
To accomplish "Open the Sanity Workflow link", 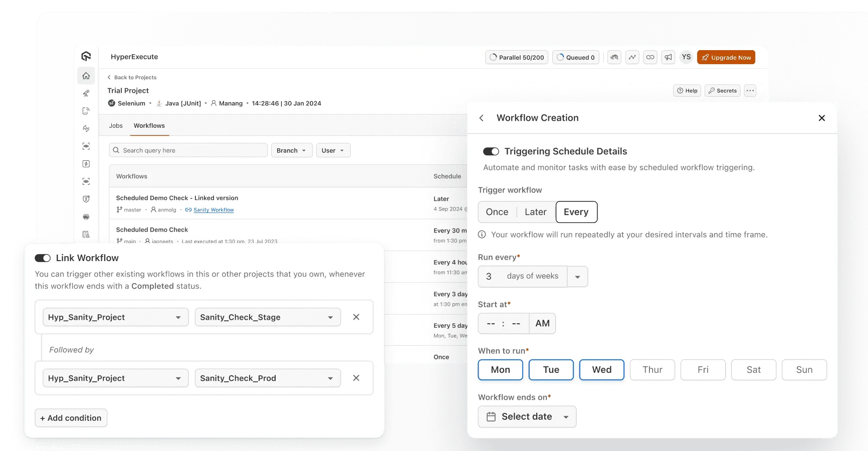I will pyautogui.click(x=213, y=210).
